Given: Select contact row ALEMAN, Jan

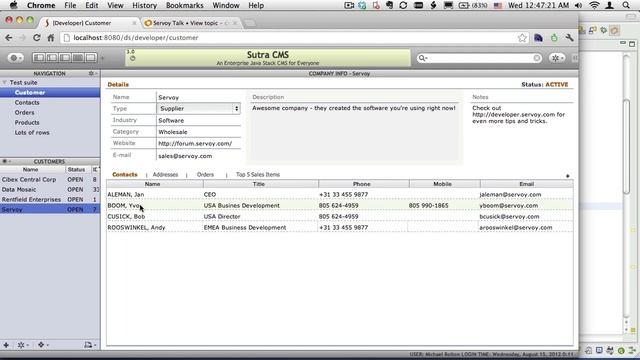Looking at the screenshot, I should click(x=340, y=195).
